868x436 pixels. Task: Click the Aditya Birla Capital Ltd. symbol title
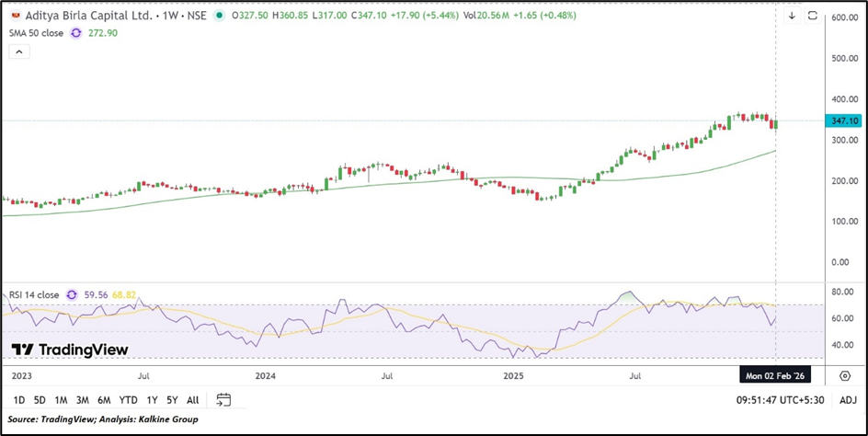[x=77, y=16]
